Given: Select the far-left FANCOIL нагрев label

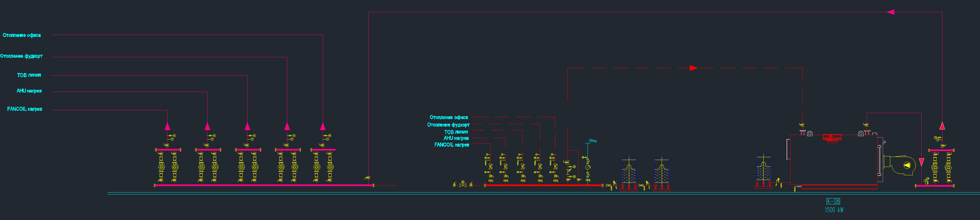Looking at the screenshot, I should point(25,109).
